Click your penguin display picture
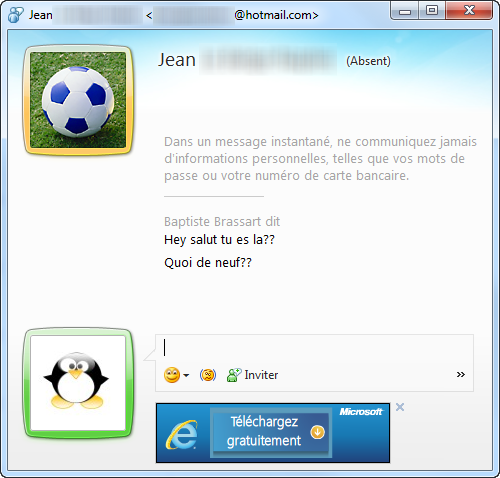 78,383
